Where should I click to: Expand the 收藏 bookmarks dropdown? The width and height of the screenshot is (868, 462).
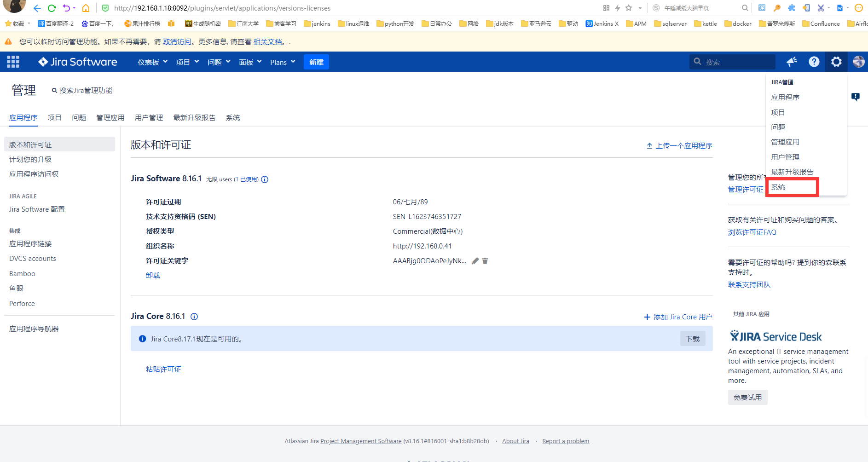tap(29, 23)
